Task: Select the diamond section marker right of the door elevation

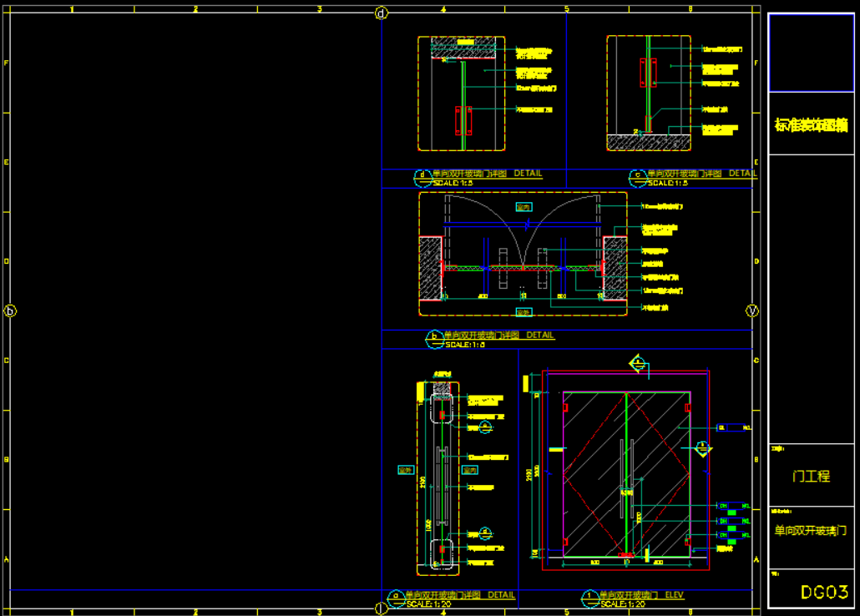Action: click(x=704, y=449)
